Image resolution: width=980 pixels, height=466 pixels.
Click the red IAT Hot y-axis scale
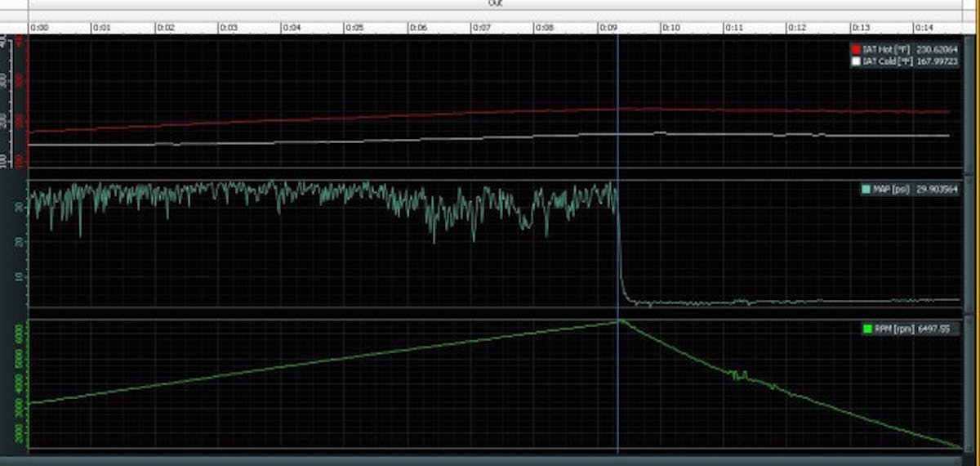click(x=21, y=102)
